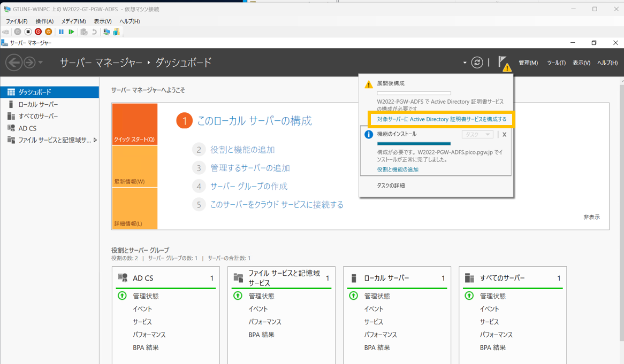The image size is (624, 364).
Task: Open ツール(T) menu in Server Manager
Action: (x=557, y=63)
